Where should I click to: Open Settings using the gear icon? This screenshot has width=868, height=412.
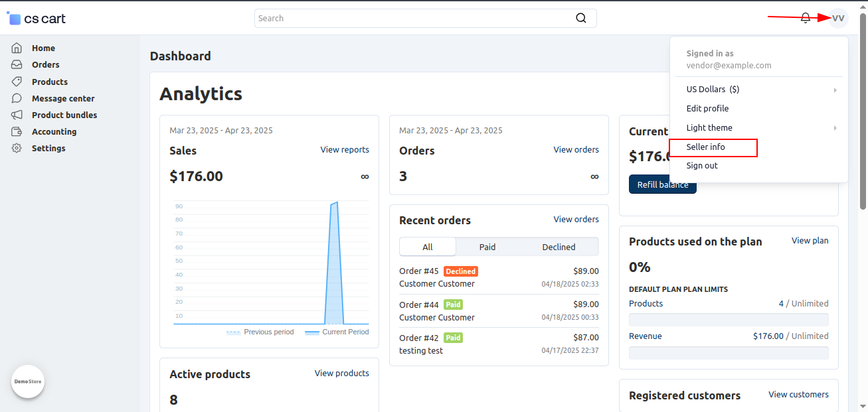(16, 147)
